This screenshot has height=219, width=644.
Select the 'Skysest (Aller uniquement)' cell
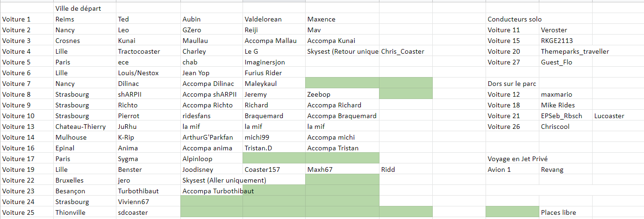(x=224, y=180)
